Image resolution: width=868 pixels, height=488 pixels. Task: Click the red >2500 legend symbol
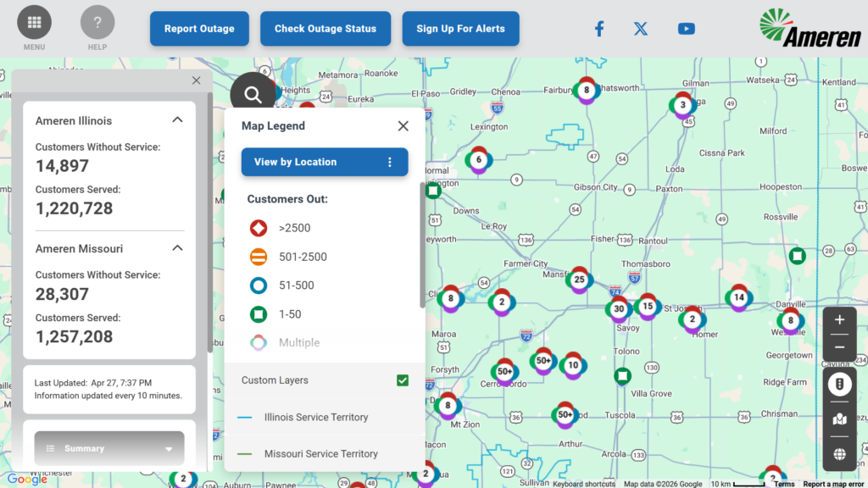[259, 228]
